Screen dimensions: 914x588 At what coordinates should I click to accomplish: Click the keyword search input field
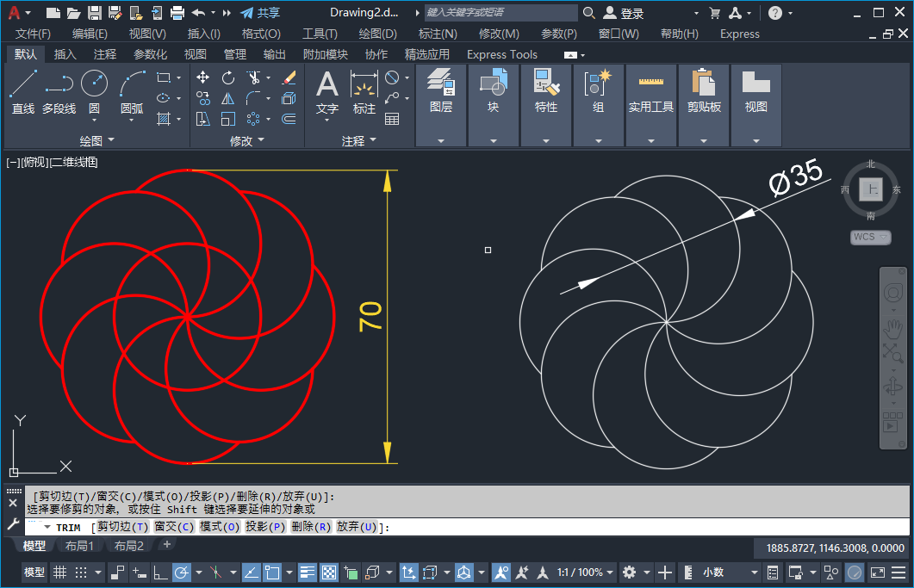(x=501, y=13)
